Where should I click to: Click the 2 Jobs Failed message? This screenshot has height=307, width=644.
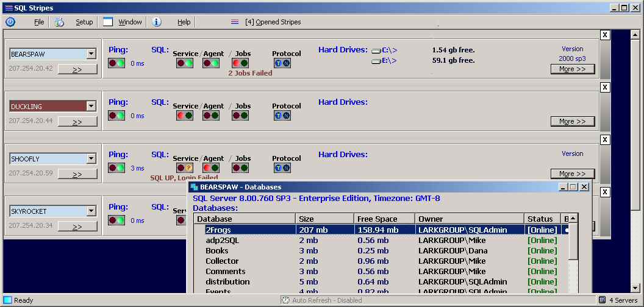click(250, 74)
